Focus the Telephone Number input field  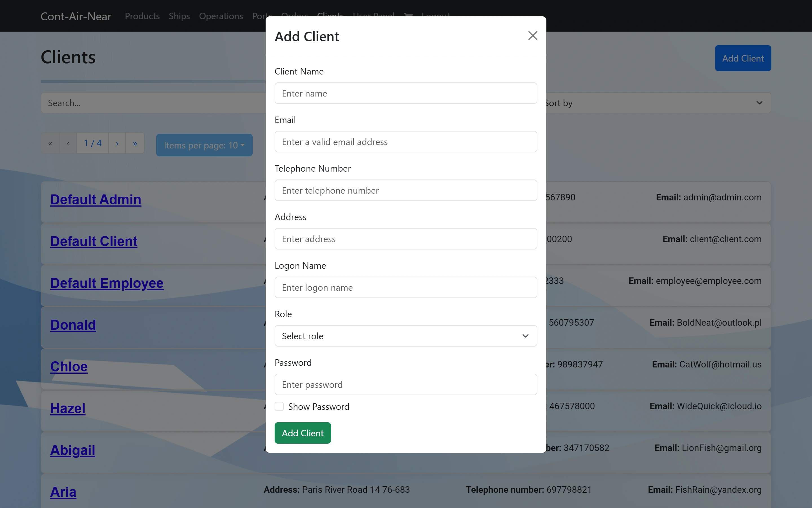coord(406,190)
